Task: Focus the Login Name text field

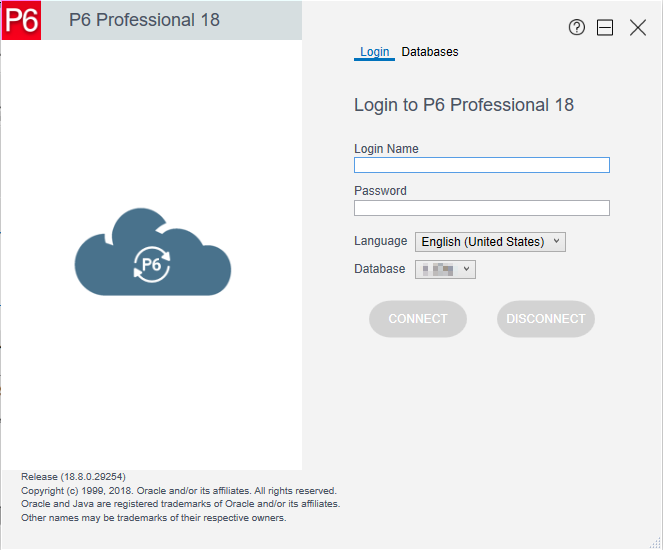Action: point(481,166)
